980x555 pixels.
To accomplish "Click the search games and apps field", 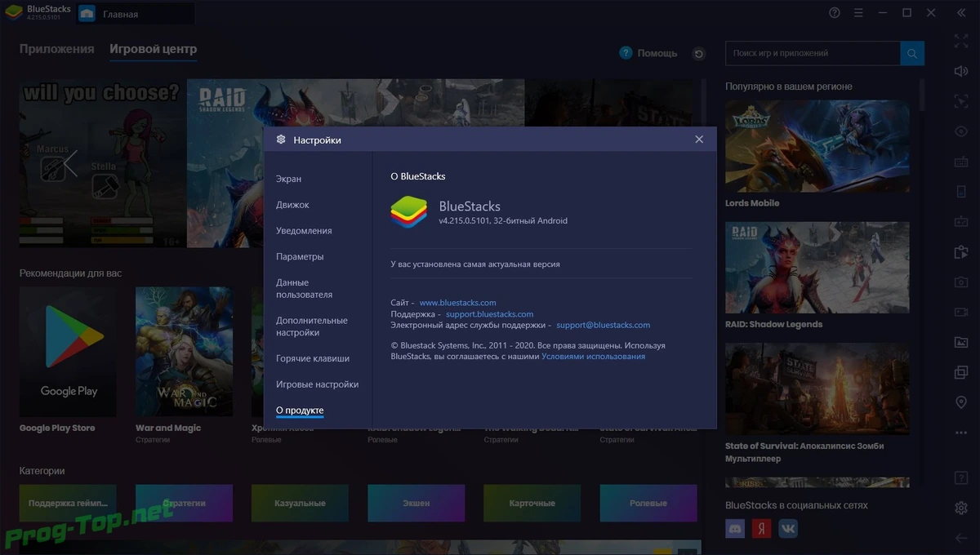I will point(813,54).
